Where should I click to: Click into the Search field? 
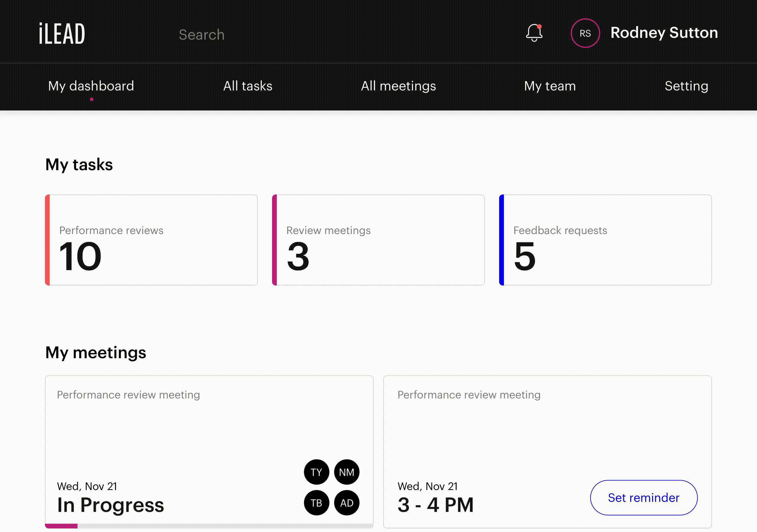point(201,35)
